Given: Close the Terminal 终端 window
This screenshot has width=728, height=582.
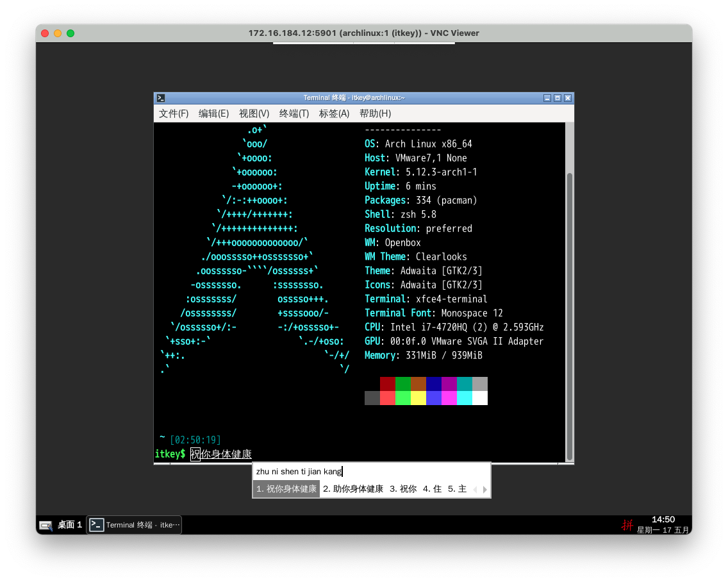Looking at the screenshot, I should point(567,98).
